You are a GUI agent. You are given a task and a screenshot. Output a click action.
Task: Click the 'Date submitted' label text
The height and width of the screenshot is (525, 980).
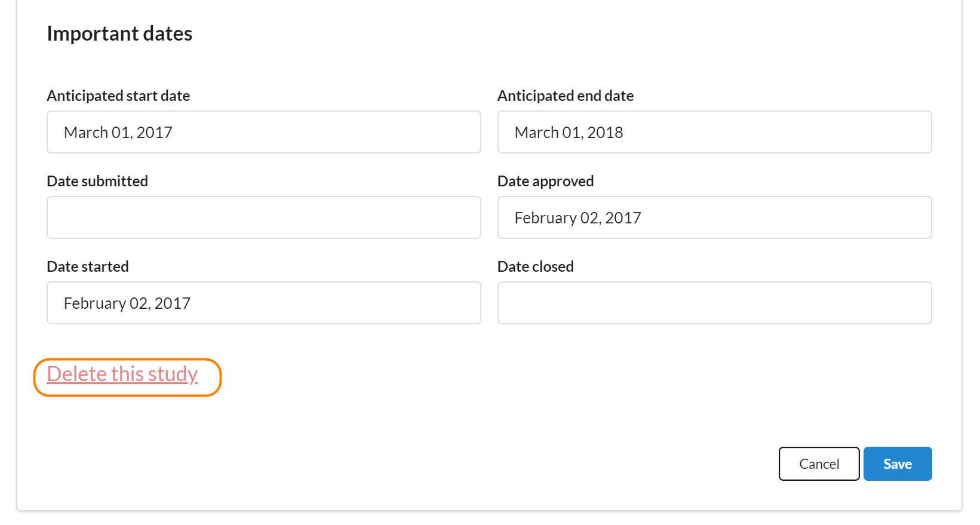point(97,181)
